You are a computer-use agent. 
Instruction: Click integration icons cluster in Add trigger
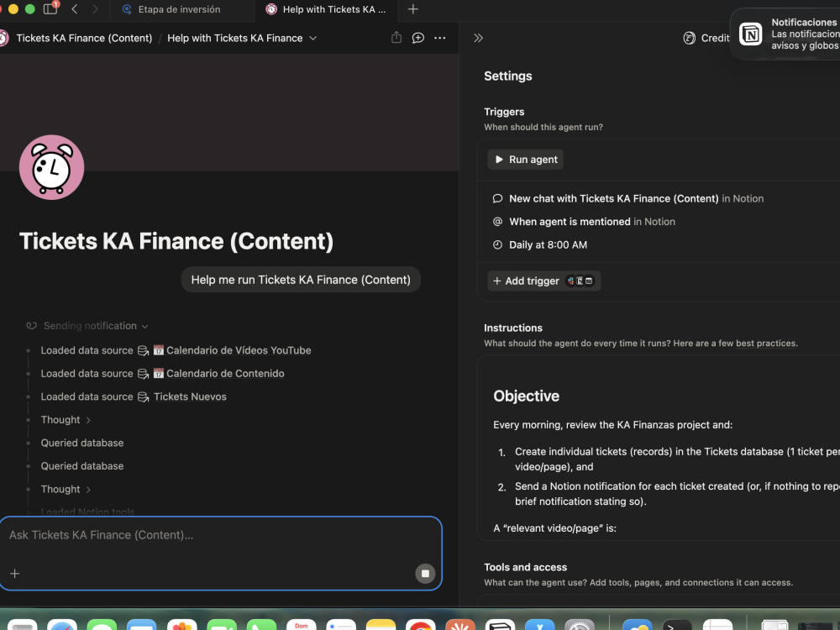coord(580,281)
